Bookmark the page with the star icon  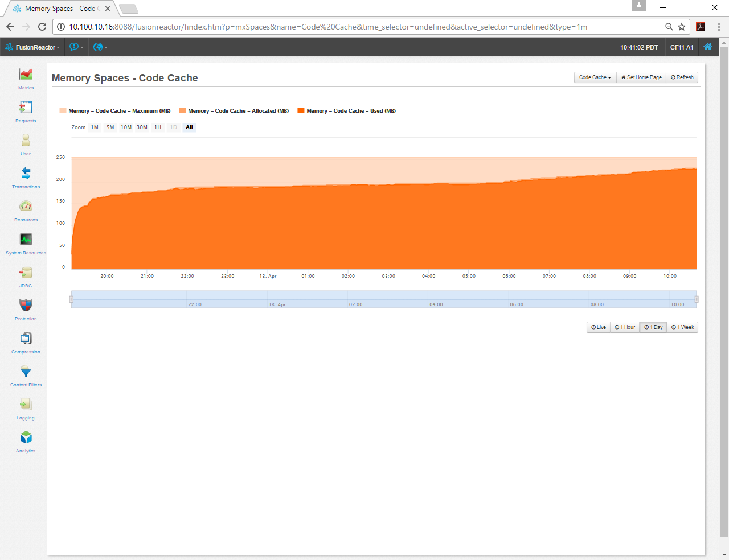pyautogui.click(x=682, y=27)
